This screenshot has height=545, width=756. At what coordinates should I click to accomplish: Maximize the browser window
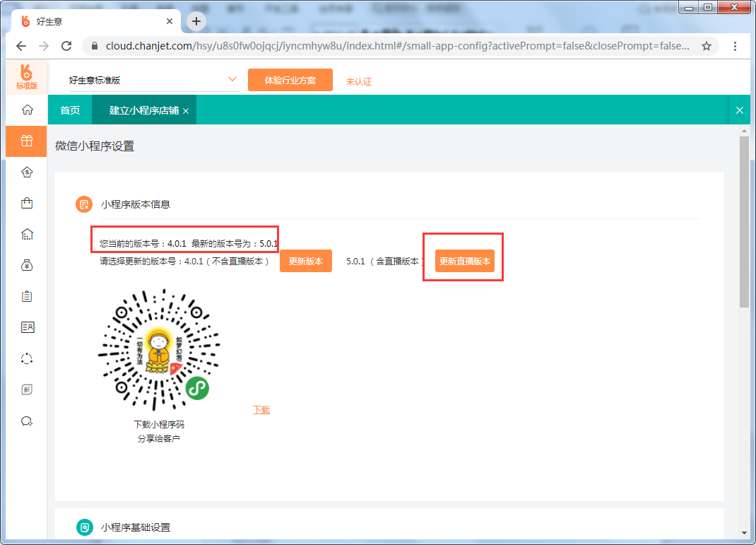click(708, 7)
